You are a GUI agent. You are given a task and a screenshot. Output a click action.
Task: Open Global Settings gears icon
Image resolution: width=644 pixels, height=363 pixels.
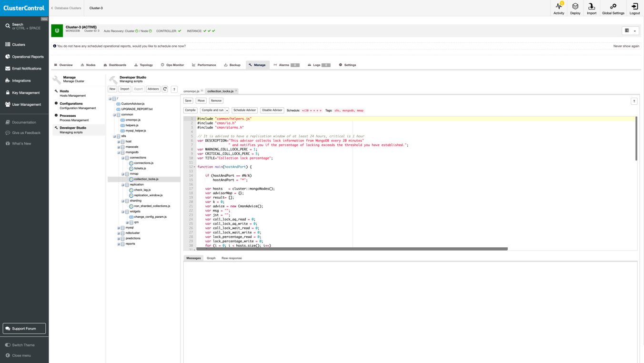pyautogui.click(x=613, y=6)
